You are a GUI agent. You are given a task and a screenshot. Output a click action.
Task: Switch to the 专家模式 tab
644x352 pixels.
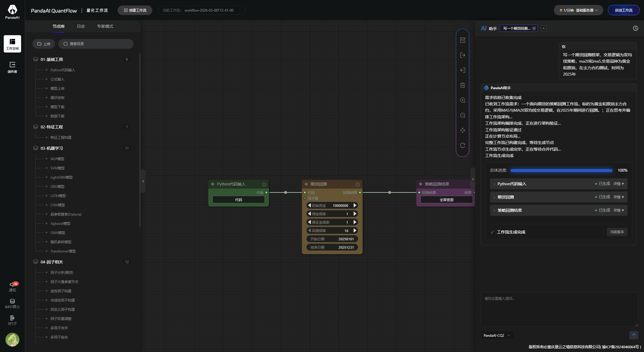105,26
